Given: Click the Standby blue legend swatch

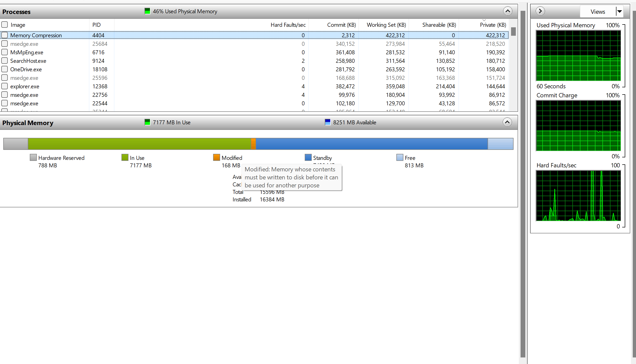Looking at the screenshot, I should (x=308, y=157).
